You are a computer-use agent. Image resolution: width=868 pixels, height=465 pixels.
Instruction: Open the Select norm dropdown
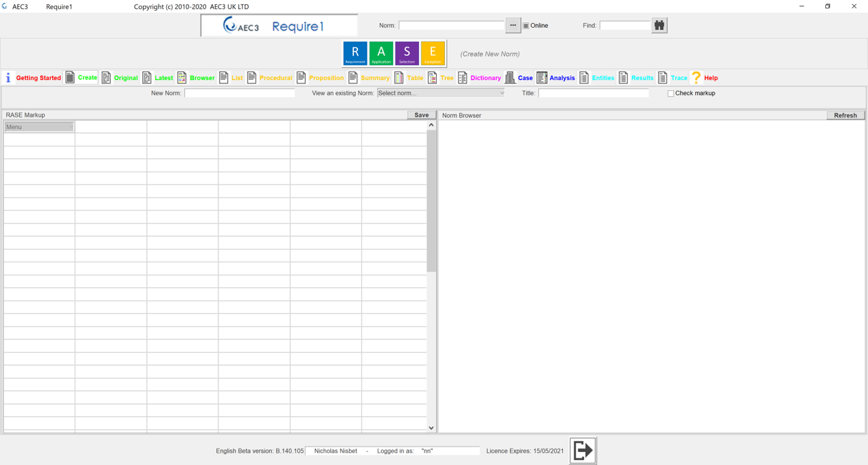pos(441,93)
